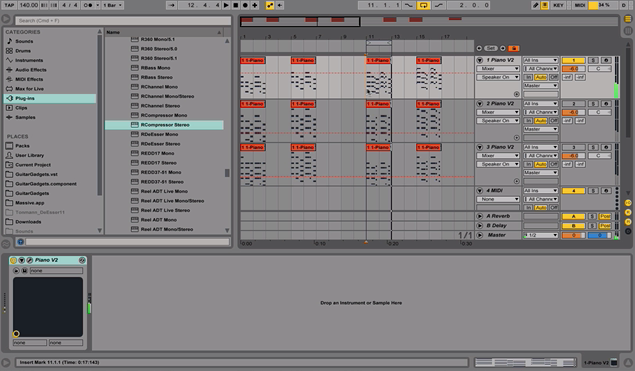Select the 140.00 tempo field
The width and height of the screenshot is (635, 371).
click(28, 5)
